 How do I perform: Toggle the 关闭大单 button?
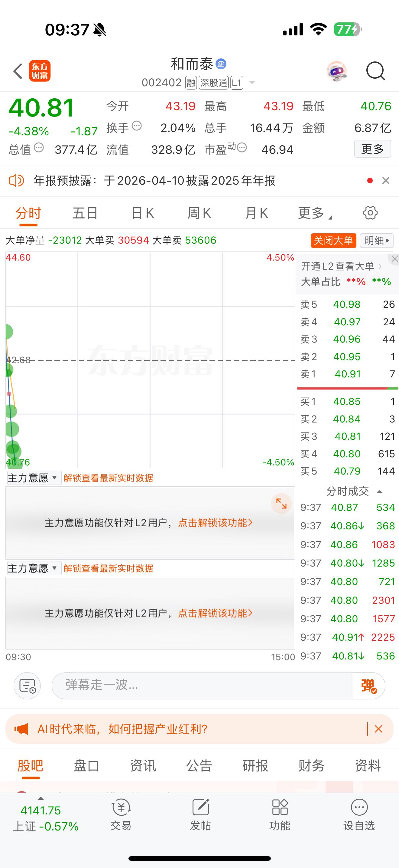[x=333, y=241]
